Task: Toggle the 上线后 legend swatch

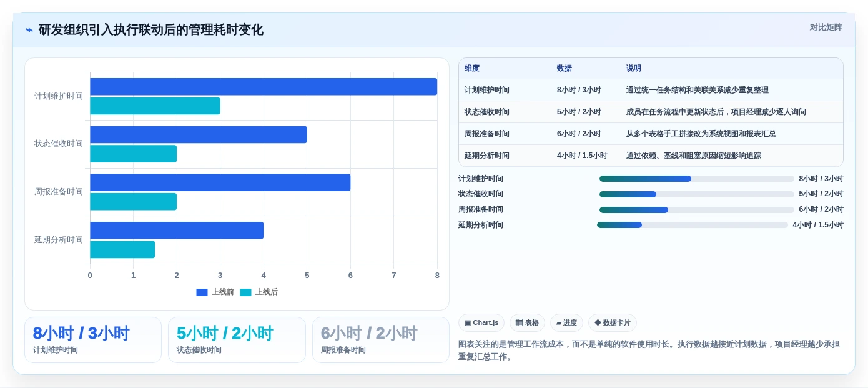Action: tap(245, 292)
